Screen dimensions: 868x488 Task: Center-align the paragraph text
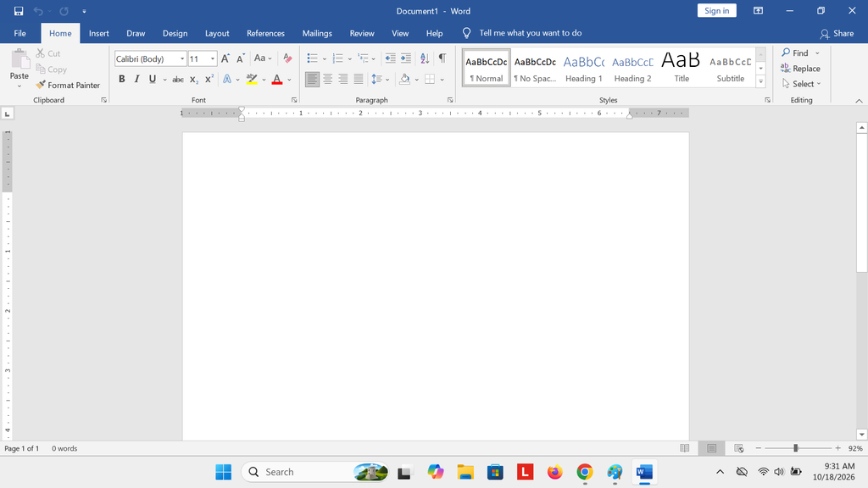[328, 79]
